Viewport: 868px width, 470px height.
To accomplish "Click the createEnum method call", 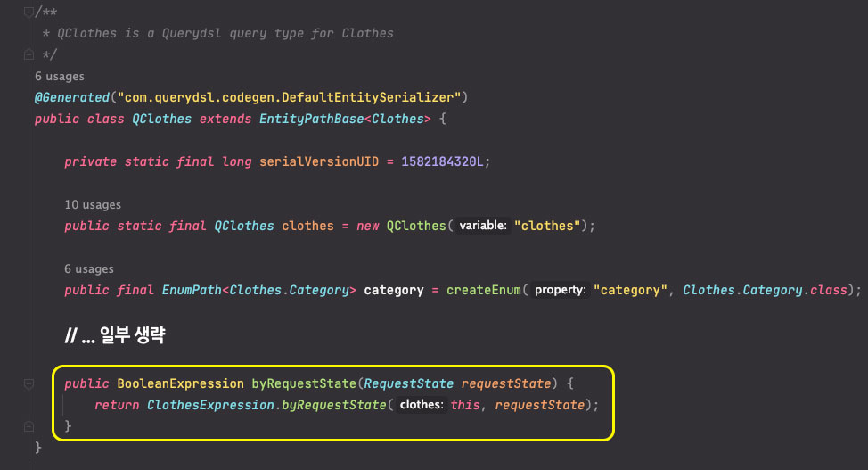I will (x=484, y=291).
